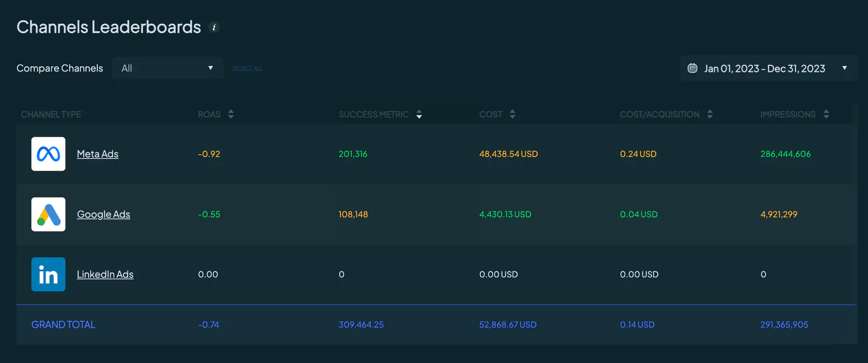Click Meta Ads impressions value 286,444,606

click(786, 154)
